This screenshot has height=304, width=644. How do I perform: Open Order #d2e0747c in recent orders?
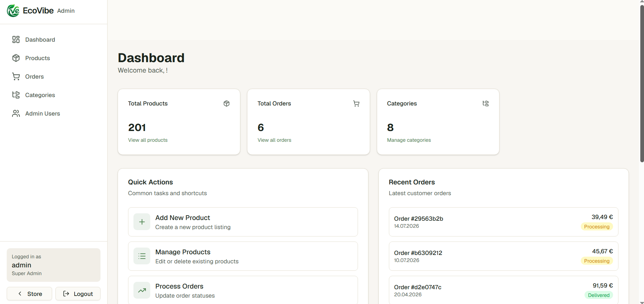pyautogui.click(x=504, y=290)
